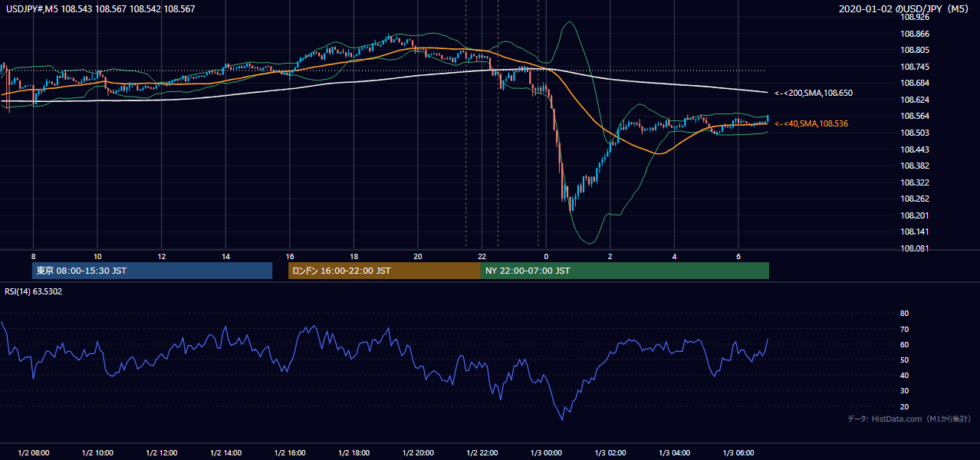Click the '1/2 10:00' time axis label
The width and height of the screenshot is (980, 460).
click(x=97, y=453)
